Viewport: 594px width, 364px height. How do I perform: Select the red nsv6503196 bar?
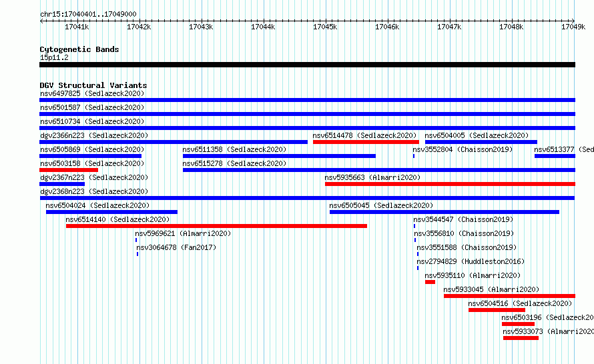point(518,324)
